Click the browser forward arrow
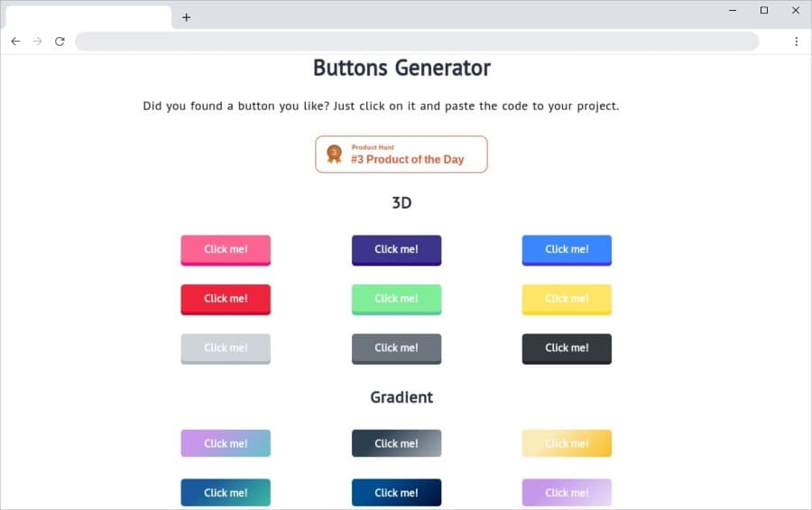The width and height of the screenshot is (812, 510). click(x=37, y=42)
